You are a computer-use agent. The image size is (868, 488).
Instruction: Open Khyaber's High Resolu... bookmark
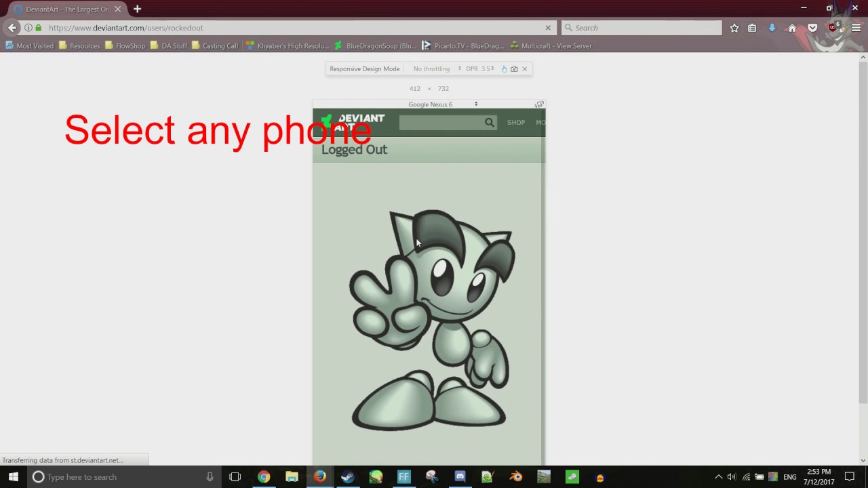coord(287,46)
